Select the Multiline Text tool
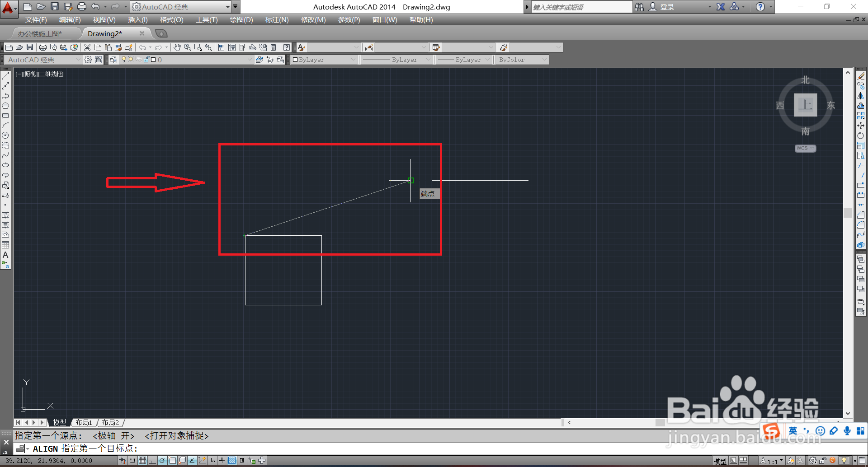 5,255
